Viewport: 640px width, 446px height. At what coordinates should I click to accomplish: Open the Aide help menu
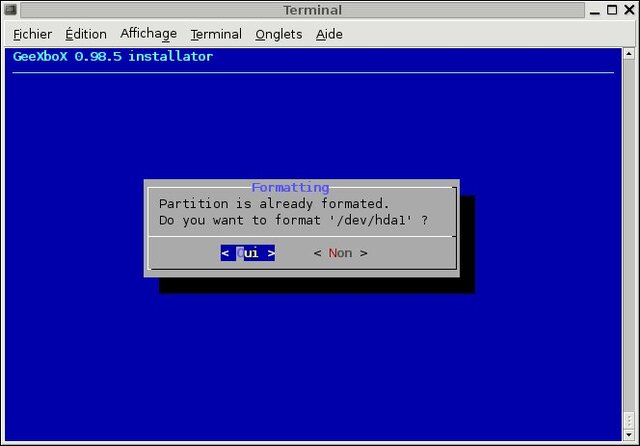pos(329,34)
